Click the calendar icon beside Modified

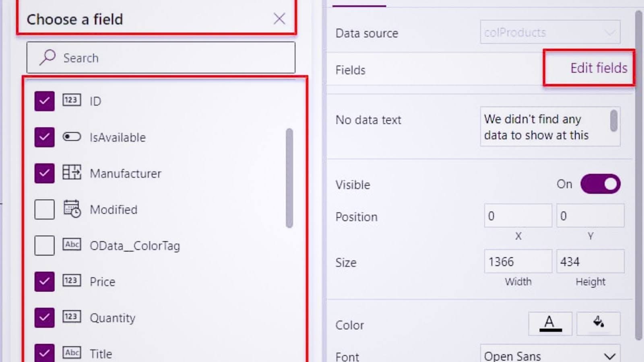72,209
